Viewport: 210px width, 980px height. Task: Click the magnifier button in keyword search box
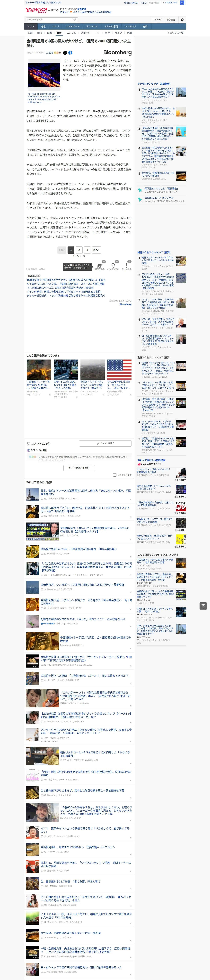pyautogui.click(x=75, y=20)
